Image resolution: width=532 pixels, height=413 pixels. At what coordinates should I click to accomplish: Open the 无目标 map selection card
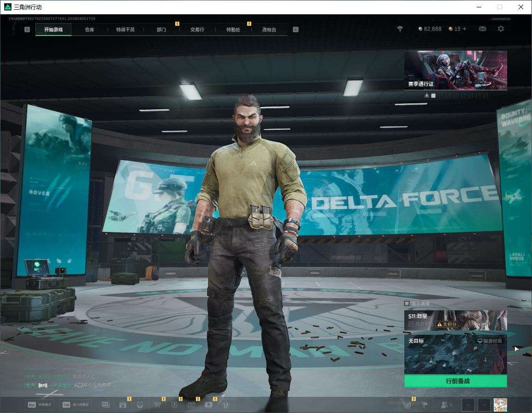455,354
